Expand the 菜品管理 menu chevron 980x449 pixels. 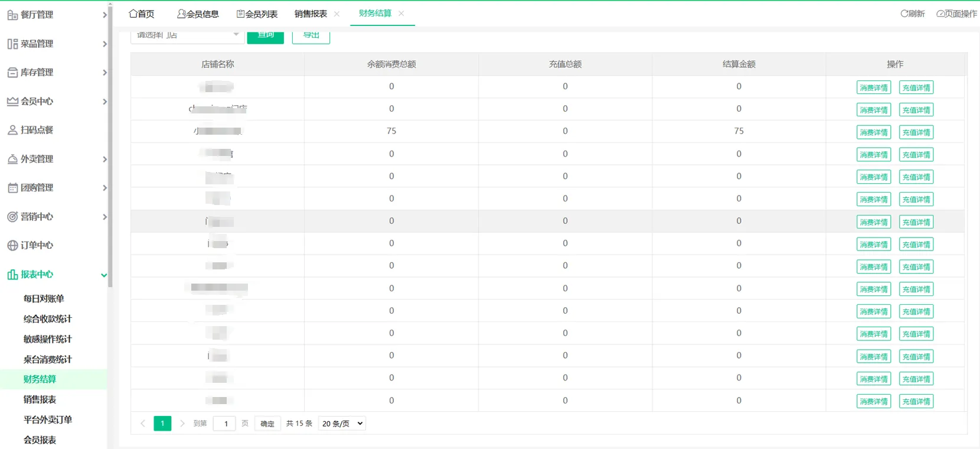point(104,44)
